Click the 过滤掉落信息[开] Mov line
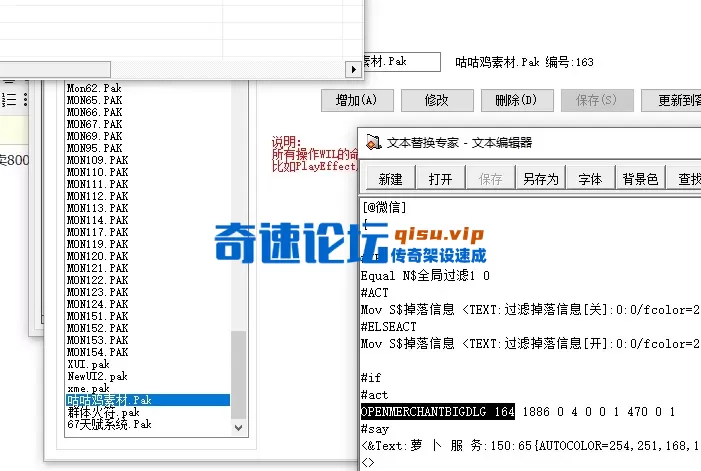 530,344
